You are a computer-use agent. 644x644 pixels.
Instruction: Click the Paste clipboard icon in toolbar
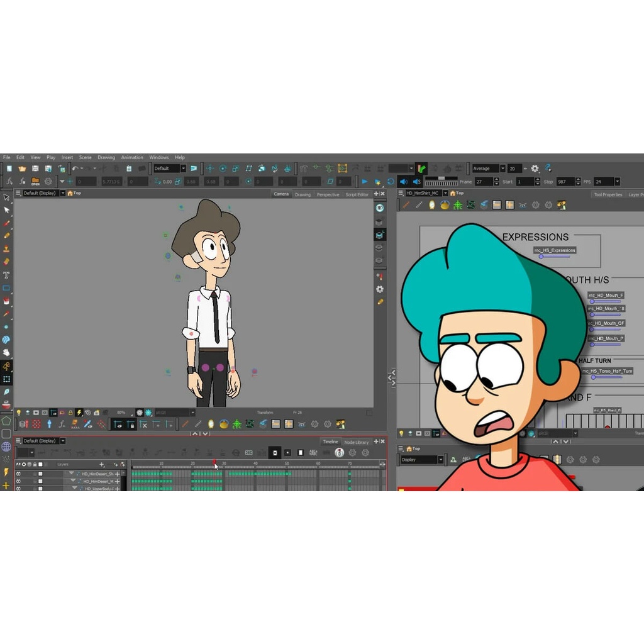[x=128, y=169]
